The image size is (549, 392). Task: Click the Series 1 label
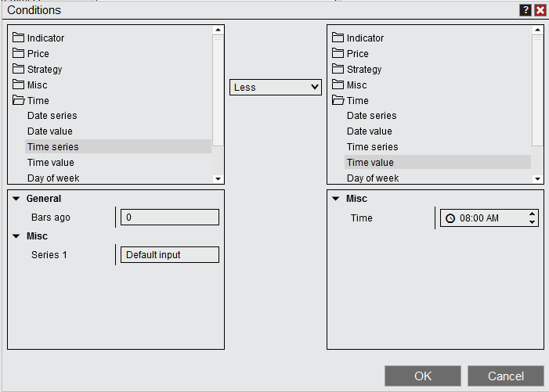49,255
